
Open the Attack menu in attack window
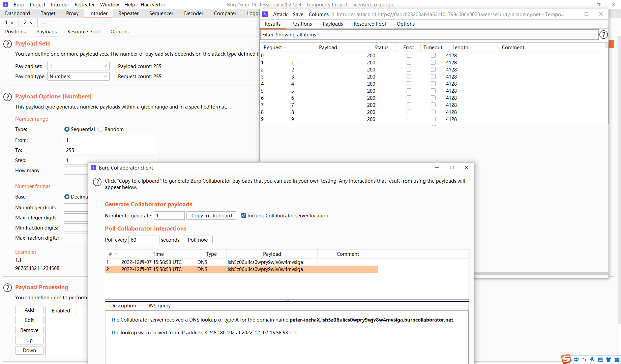[x=280, y=14]
